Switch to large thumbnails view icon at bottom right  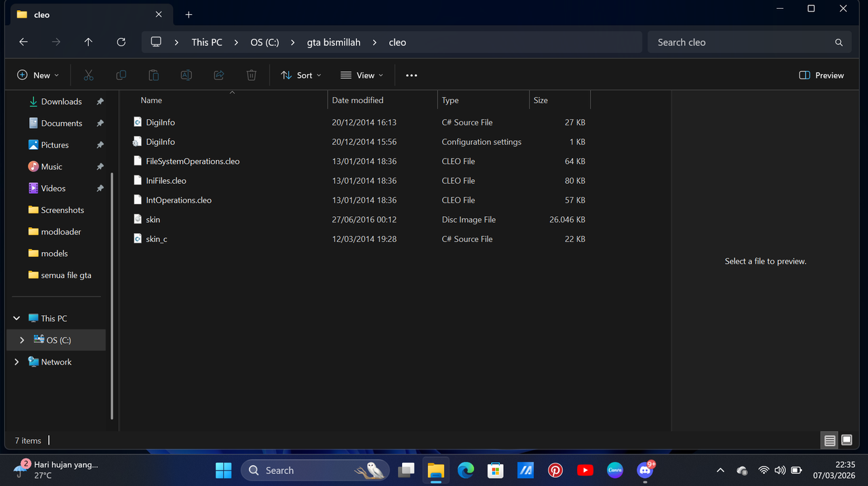pyautogui.click(x=846, y=441)
